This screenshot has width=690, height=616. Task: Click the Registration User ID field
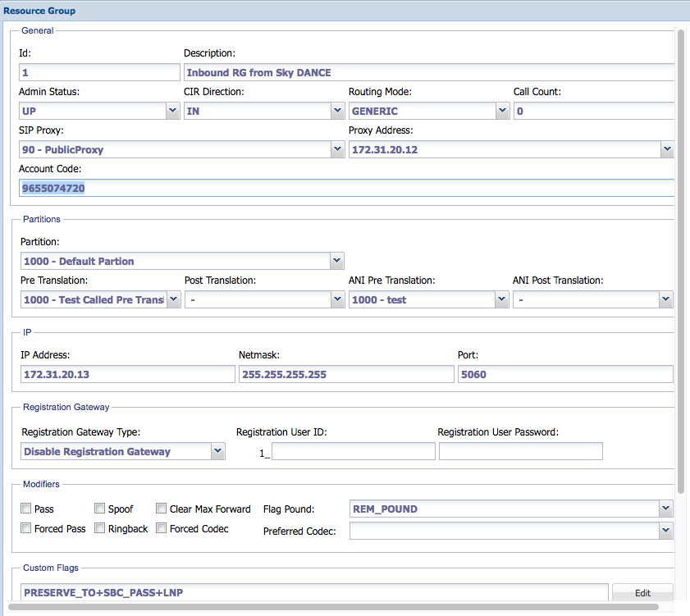[354, 451]
